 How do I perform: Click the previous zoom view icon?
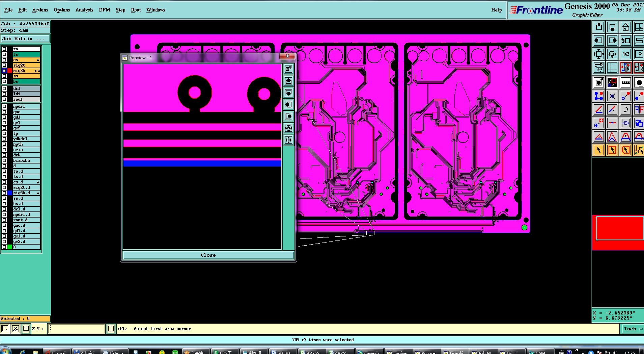[626, 41]
